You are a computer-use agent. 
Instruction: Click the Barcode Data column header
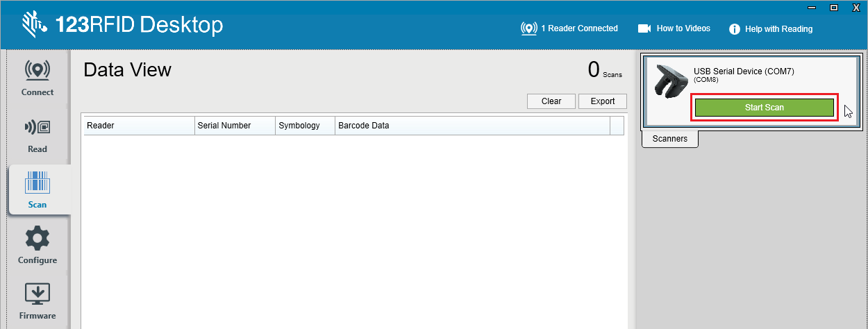coord(472,126)
